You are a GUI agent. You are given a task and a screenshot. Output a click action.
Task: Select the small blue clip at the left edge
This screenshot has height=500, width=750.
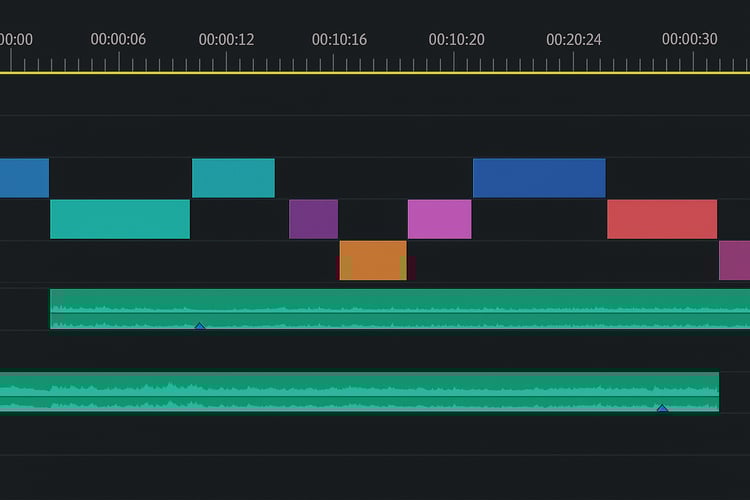point(24,178)
